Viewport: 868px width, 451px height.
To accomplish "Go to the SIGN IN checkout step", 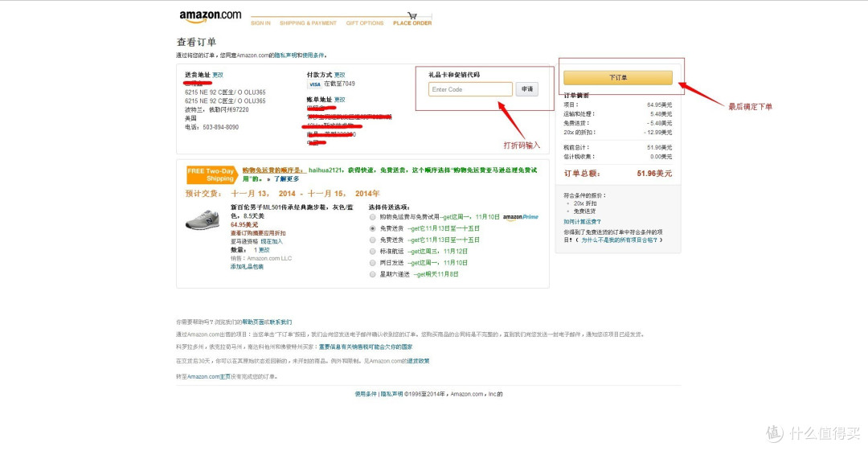I will [x=260, y=23].
